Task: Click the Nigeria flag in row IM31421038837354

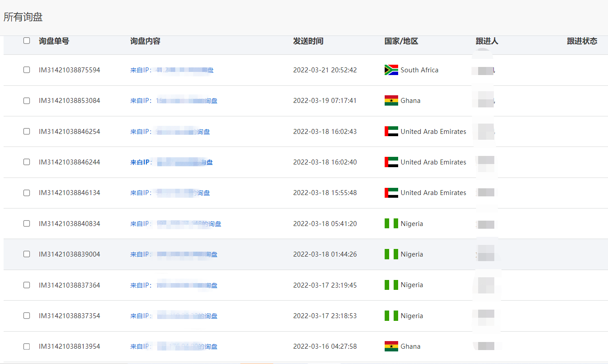Action: [x=391, y=316]
